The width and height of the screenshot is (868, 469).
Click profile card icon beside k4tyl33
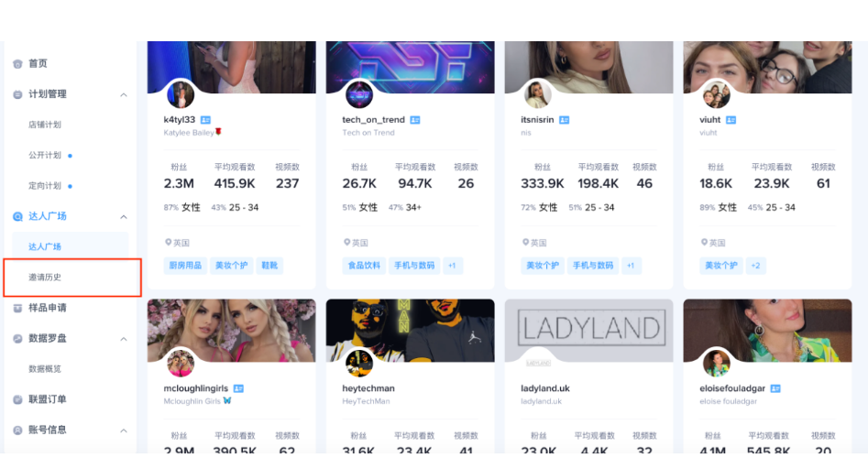point(205,120)
